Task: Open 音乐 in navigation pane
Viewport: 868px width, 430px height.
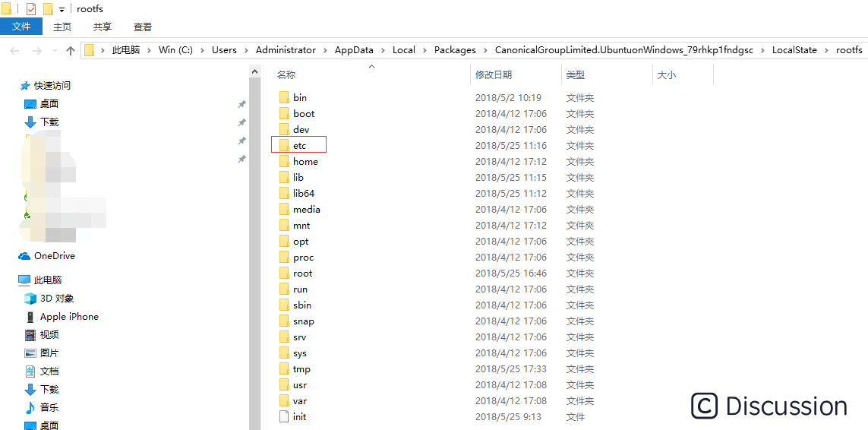Action: [49, 408]
